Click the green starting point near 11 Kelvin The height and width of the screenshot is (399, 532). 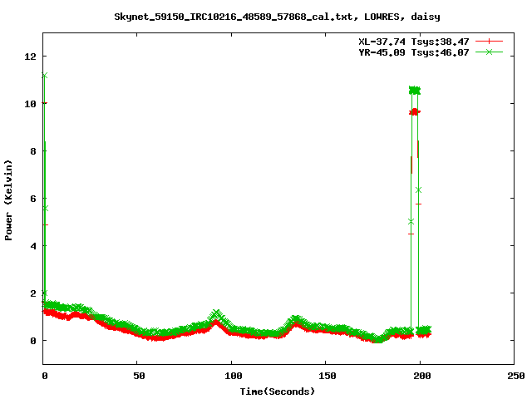pos(44,76)
